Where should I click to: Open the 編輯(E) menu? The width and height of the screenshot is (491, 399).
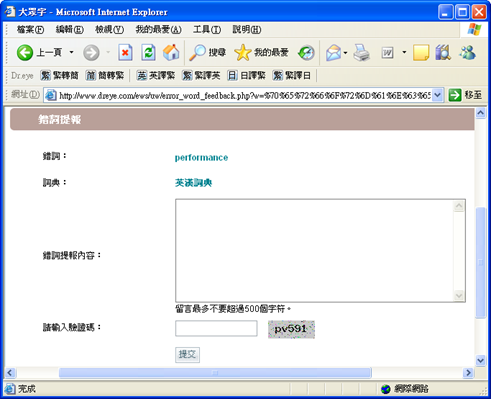coord(70,30)
